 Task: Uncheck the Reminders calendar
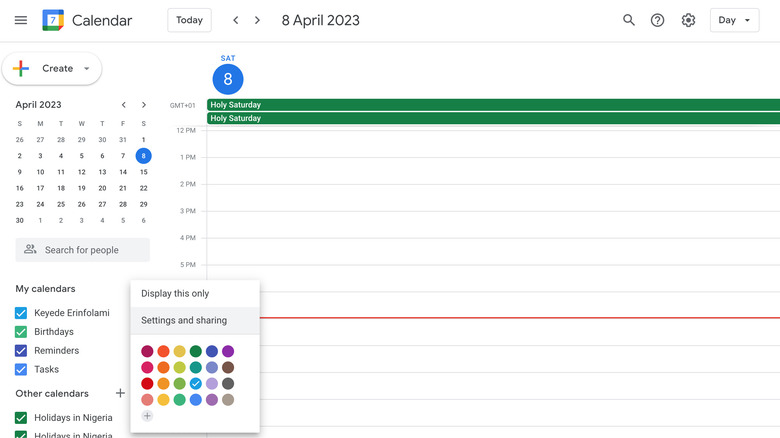[21, 351]
